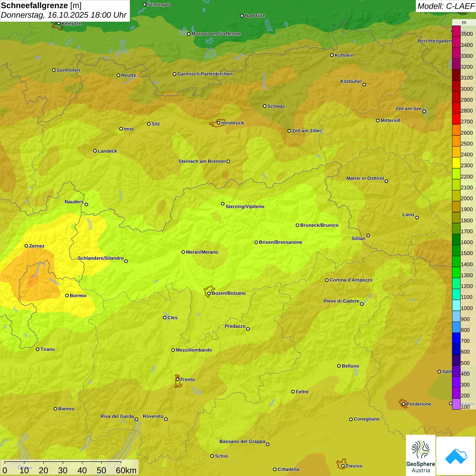Click the 'Zell am Ziller' label

307,131
